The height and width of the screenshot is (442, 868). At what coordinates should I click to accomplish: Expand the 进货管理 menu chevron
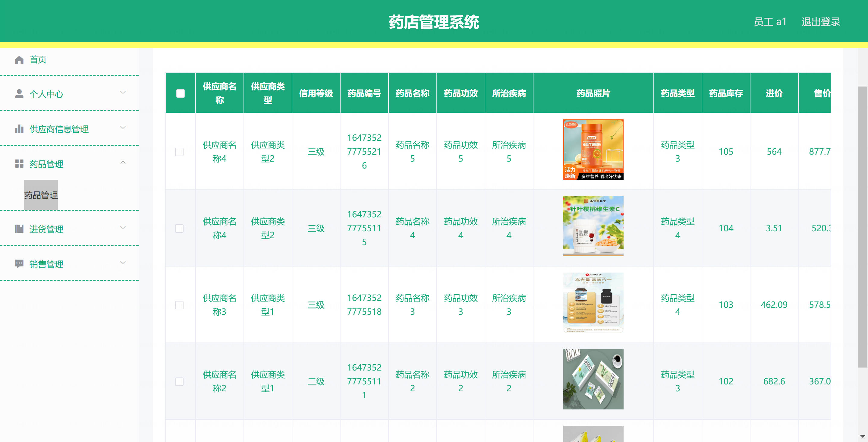(123, 228)
